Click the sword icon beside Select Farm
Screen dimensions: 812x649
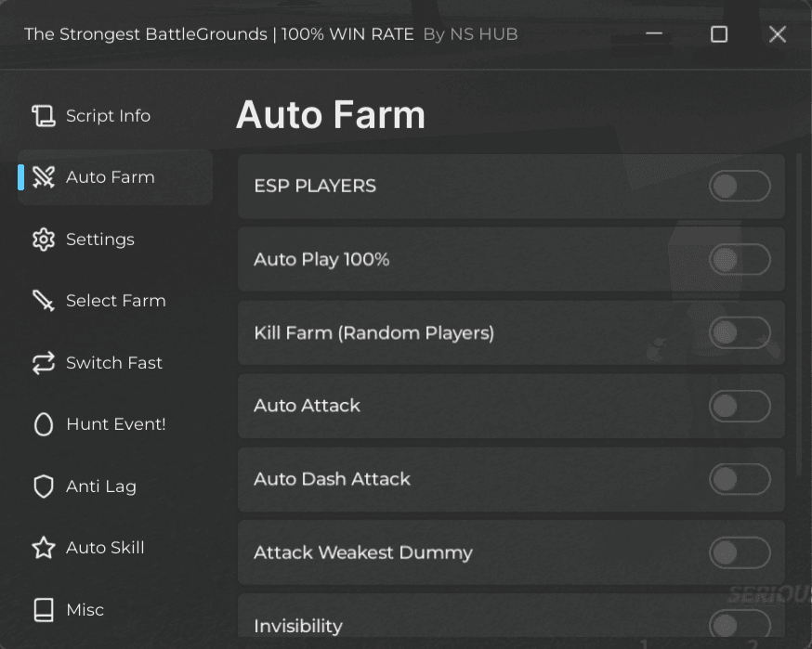tap(44, 301)
